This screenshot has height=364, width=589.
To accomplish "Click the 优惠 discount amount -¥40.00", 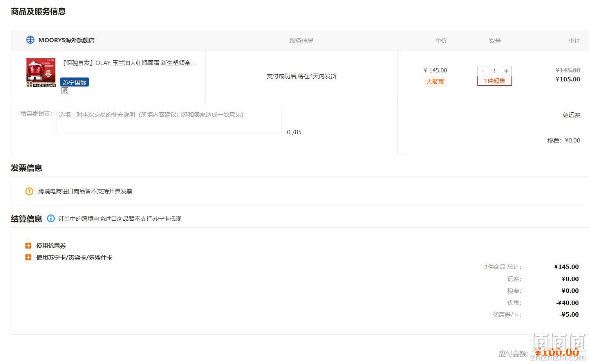I will tap(567, 303).
